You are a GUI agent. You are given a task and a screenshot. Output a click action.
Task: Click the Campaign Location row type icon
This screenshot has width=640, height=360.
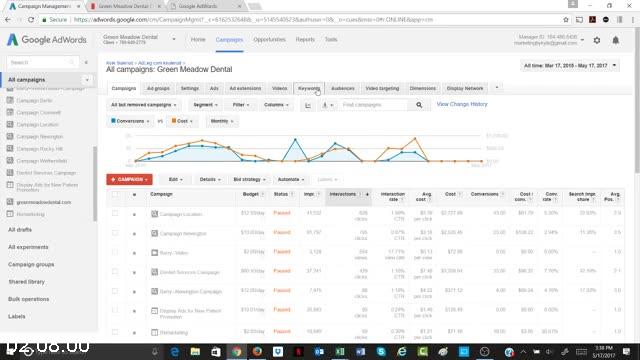(154, 214)
